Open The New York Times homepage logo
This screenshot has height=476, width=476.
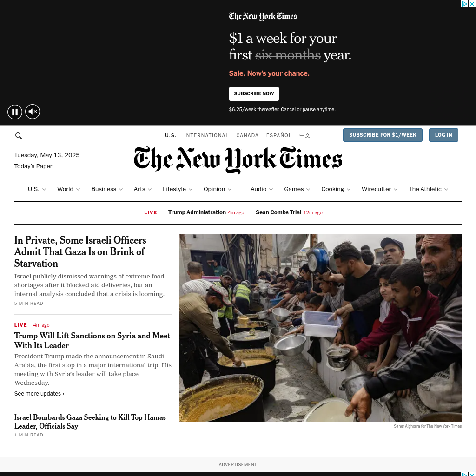[238, 160]
